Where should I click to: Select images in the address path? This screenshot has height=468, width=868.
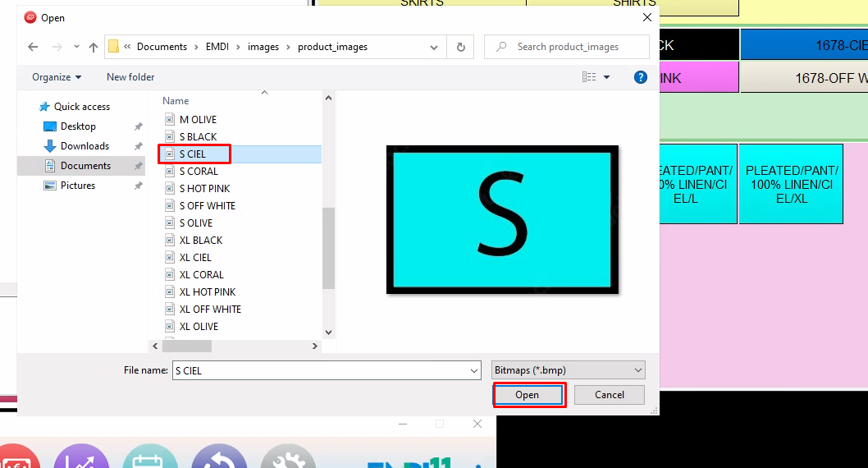point(263,47)
